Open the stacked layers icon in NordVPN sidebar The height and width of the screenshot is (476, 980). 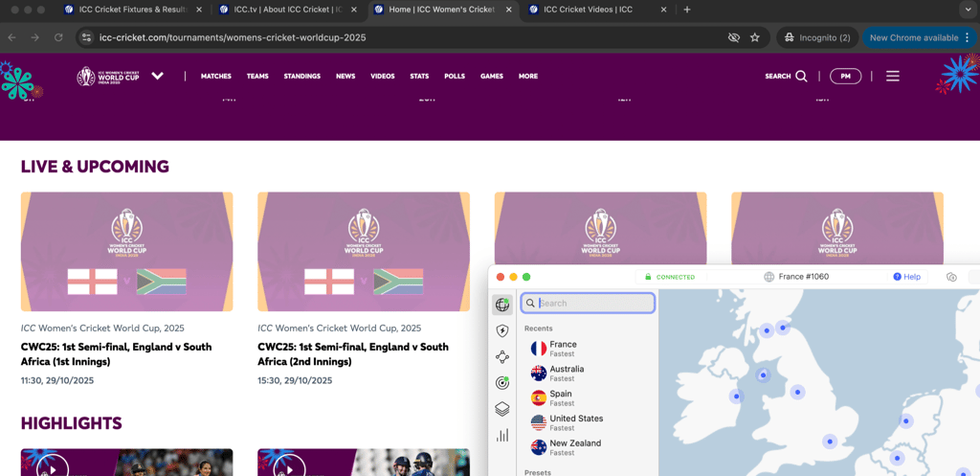[x=501, y=409]
